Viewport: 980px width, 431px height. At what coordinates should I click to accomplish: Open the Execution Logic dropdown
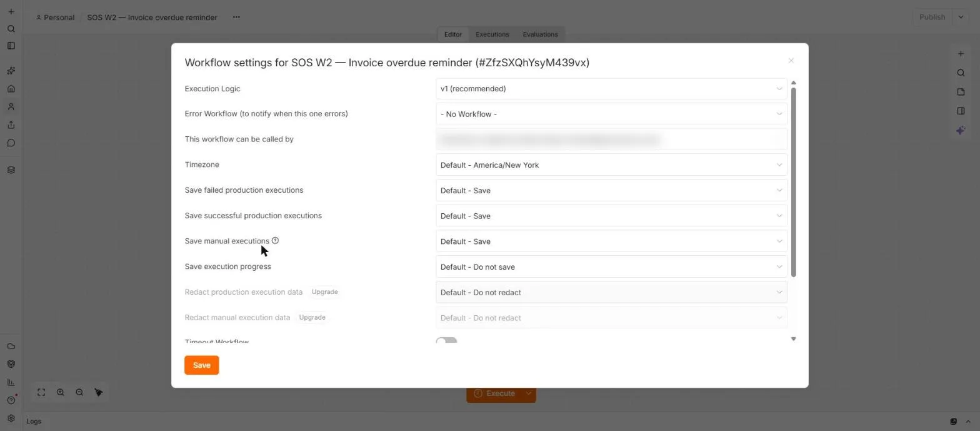tap(611, 89)
